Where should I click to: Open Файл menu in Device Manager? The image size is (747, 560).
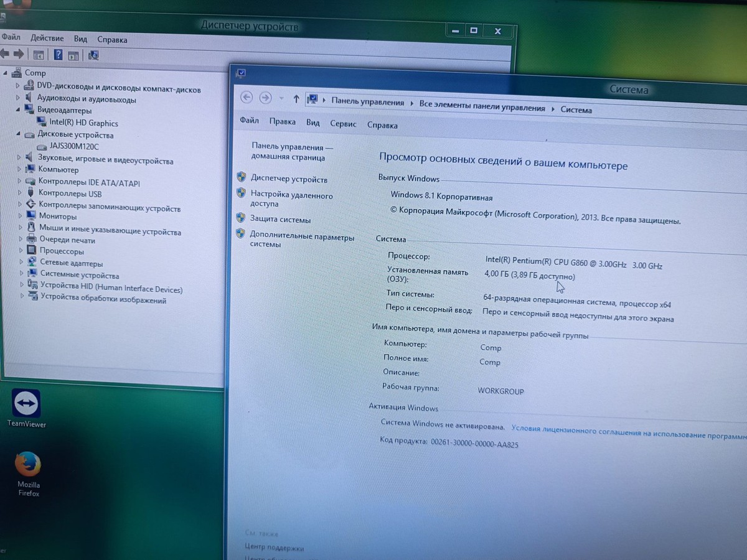tap(11, 37)
